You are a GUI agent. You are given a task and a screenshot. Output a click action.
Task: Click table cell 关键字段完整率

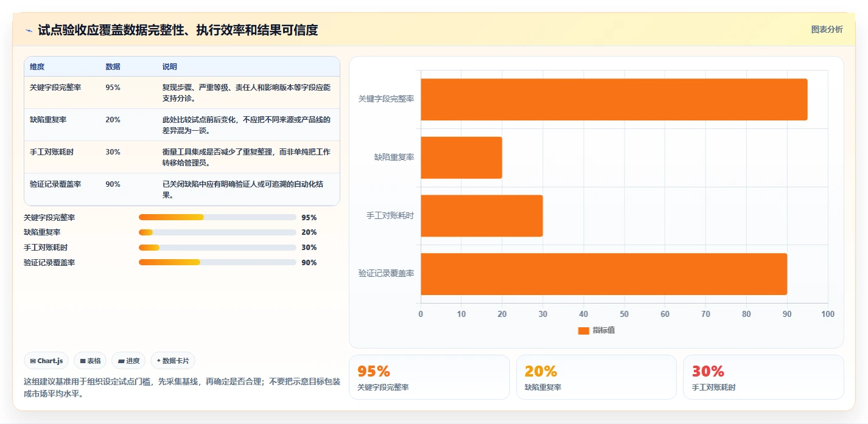55,88
